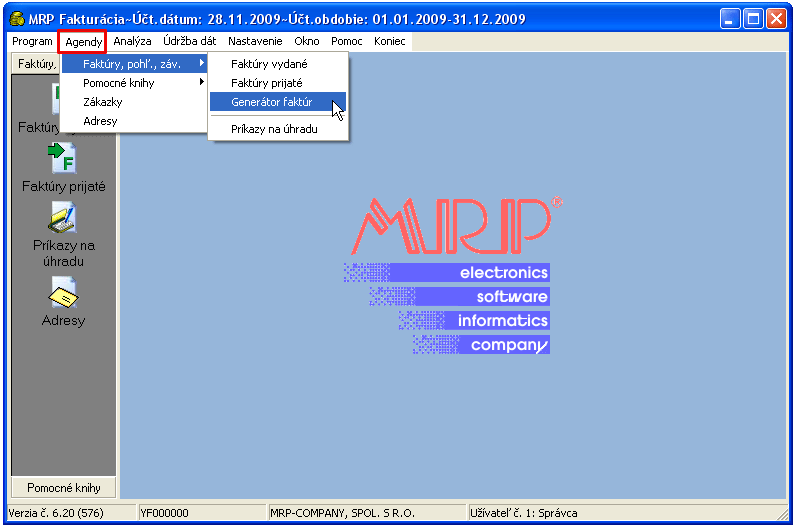
Task: Open the Analýza menu
Action: 132,41
